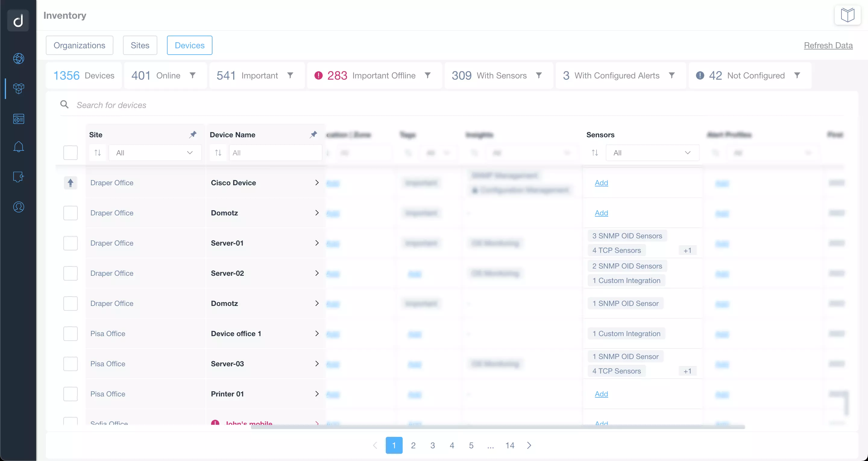Image resolution: width=868 pixels, height=461 pixels.
Task: Click the 1356 Devices counter
Action: pyautogui.click(x=84, y=75)
